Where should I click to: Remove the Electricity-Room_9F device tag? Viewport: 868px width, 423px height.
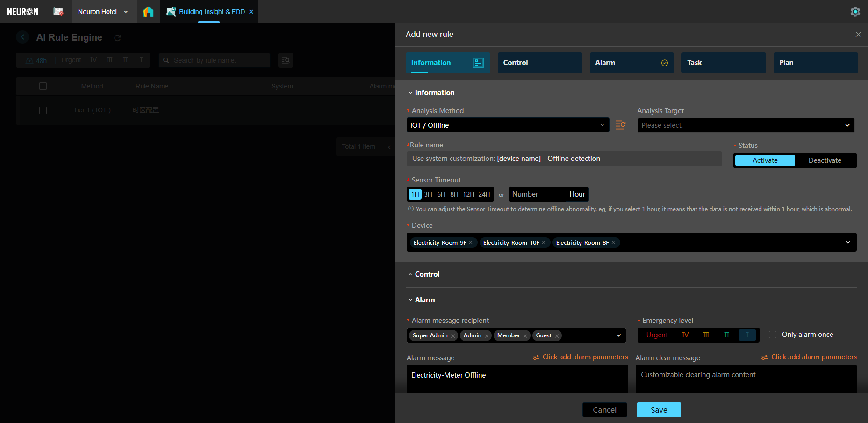(x=471, y=242)
